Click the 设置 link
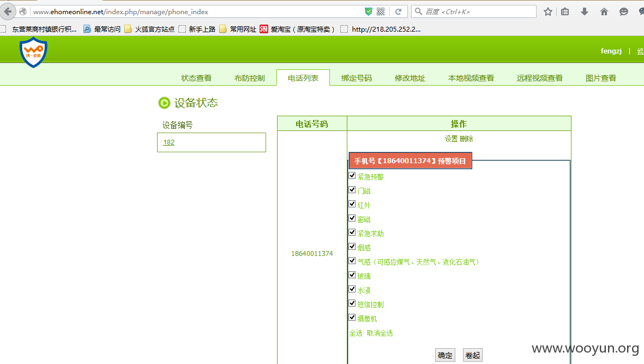The image size is (644, 364). click(451, 139)
